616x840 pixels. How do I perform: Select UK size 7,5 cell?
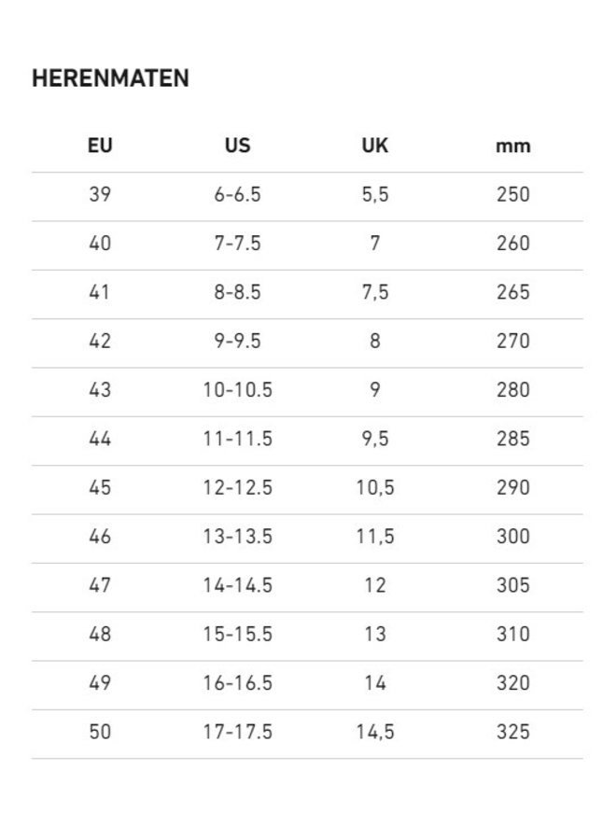(x=374, y=292)
